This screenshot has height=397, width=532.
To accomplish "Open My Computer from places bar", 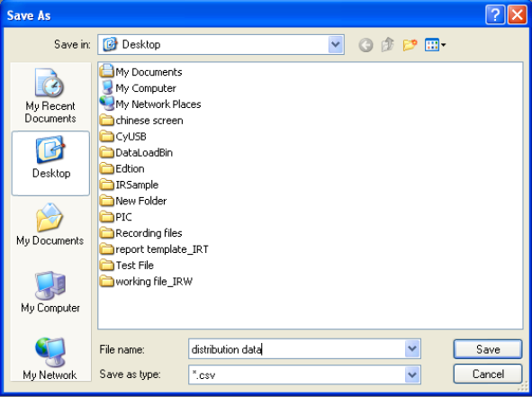I will pyautogui.click(x=50, y=293).
